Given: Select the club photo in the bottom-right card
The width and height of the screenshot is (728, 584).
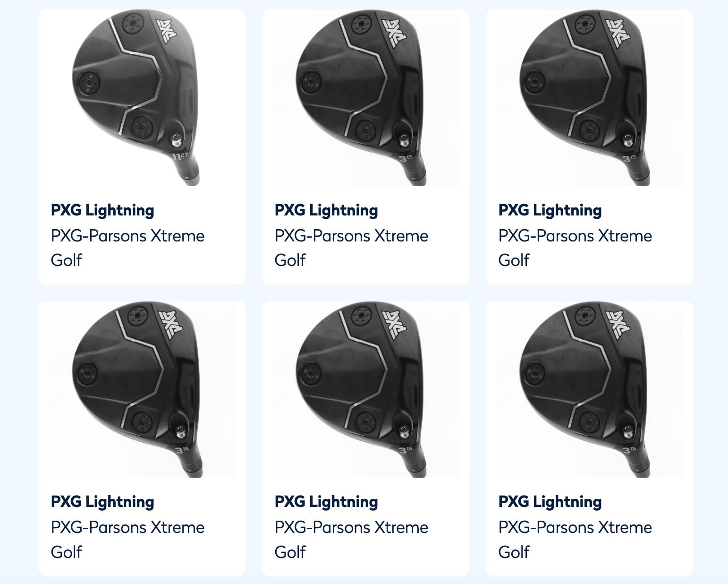Looking at the screenshot, I should coord(590,389).
